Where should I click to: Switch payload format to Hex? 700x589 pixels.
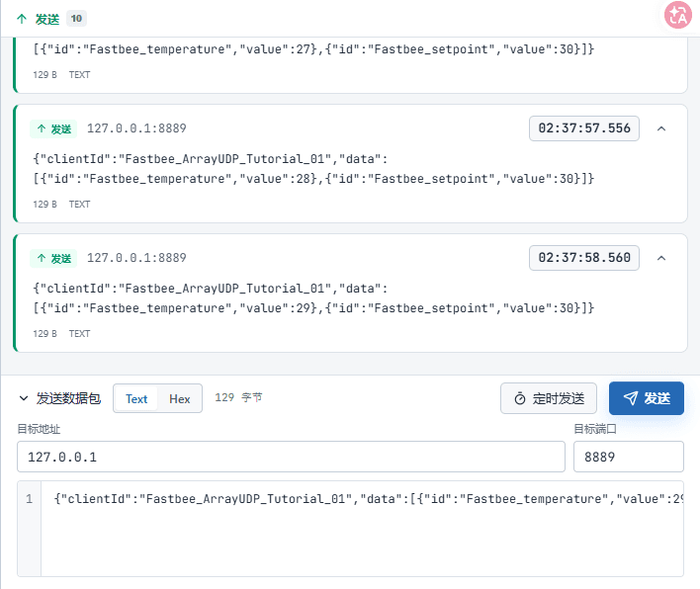tap(180, 398)
